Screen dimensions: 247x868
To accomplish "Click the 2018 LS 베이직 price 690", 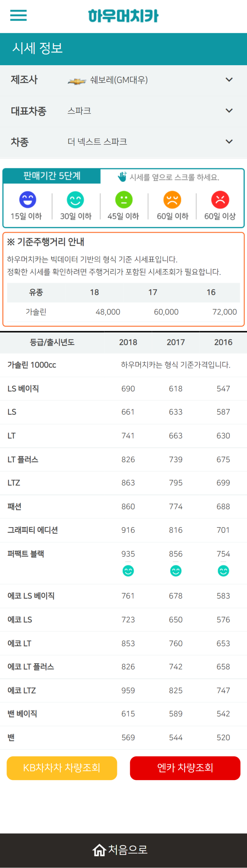I will click(128, 388).
